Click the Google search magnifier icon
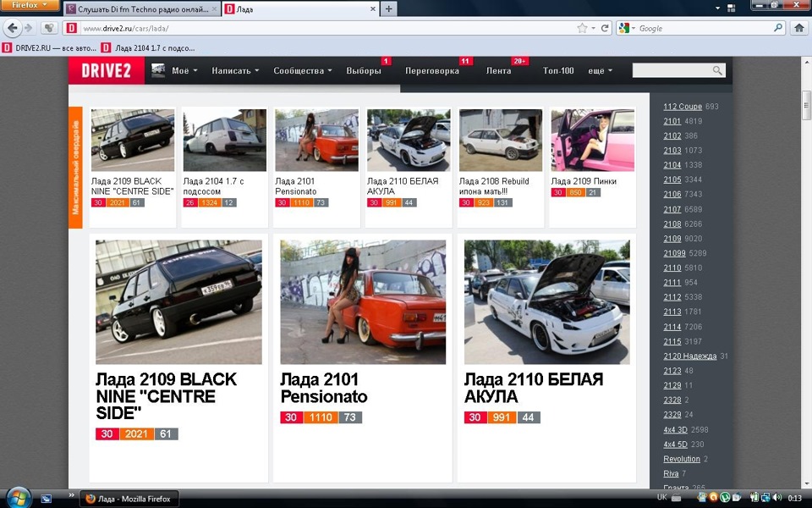 point(778,28)
